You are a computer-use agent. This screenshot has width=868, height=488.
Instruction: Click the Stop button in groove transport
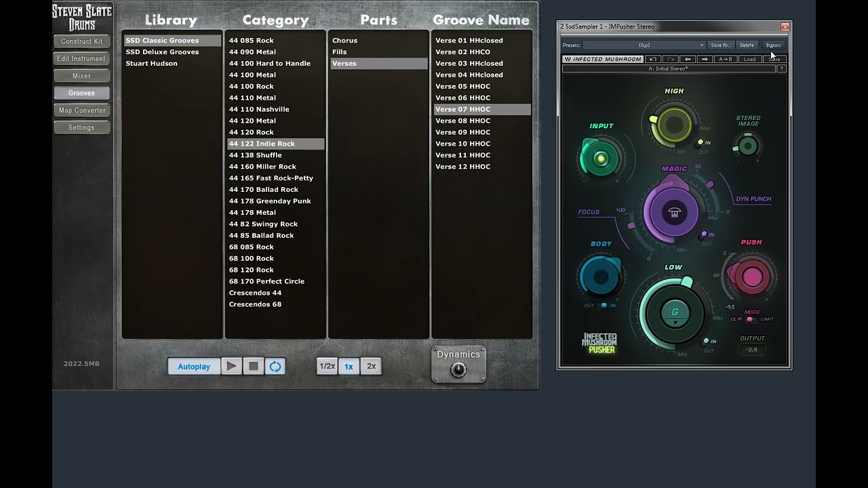[253, 366]
